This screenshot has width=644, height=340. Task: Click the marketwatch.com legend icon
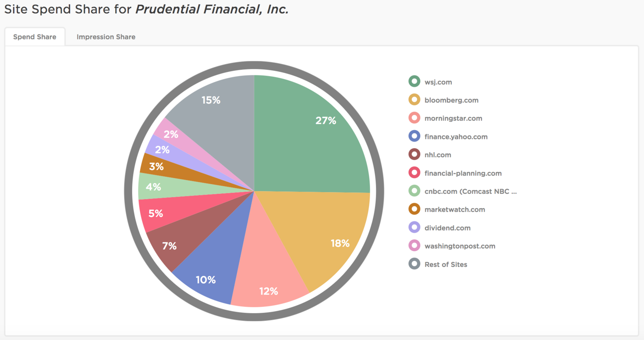(x=414, y=209)
